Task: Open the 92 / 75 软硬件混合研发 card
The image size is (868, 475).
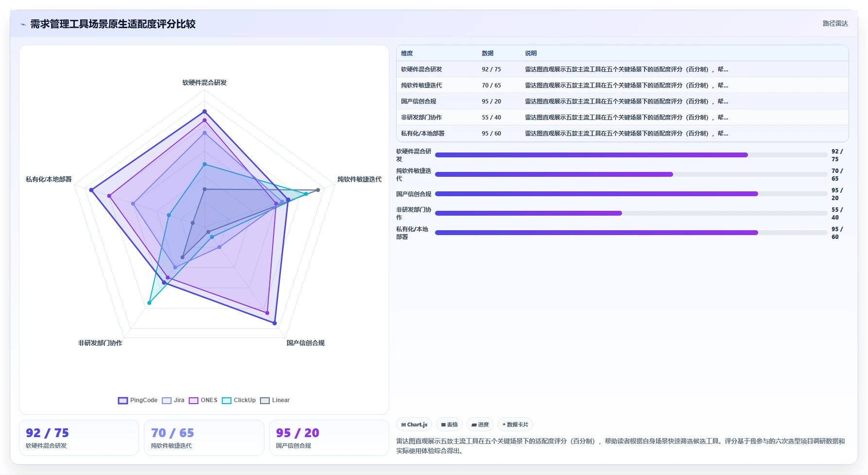Action: point(79,438)
